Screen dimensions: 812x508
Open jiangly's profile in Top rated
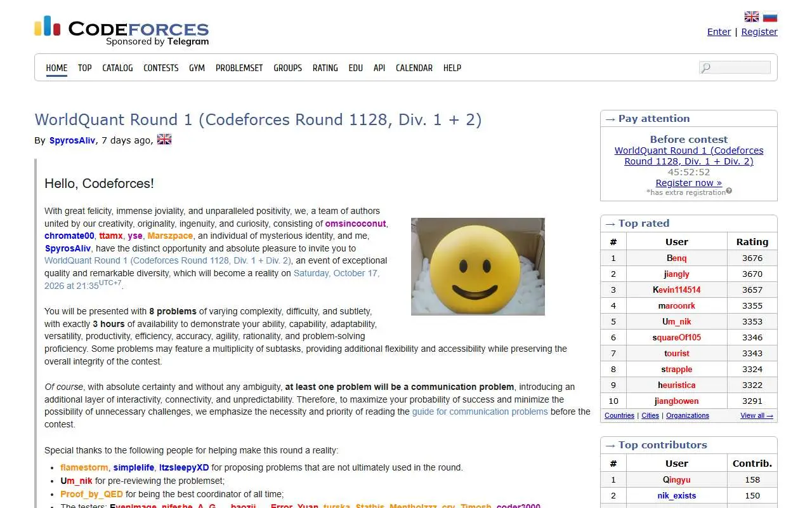[676, 274]
